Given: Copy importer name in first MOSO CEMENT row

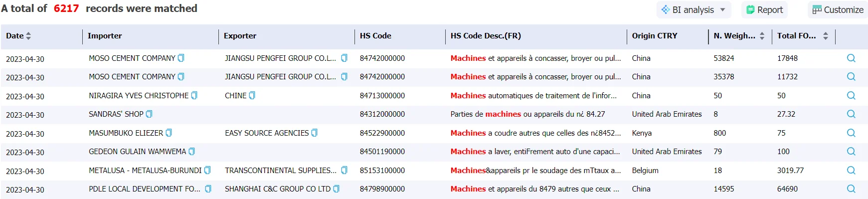Looking at the screenshot, I should tap(181, 58).
